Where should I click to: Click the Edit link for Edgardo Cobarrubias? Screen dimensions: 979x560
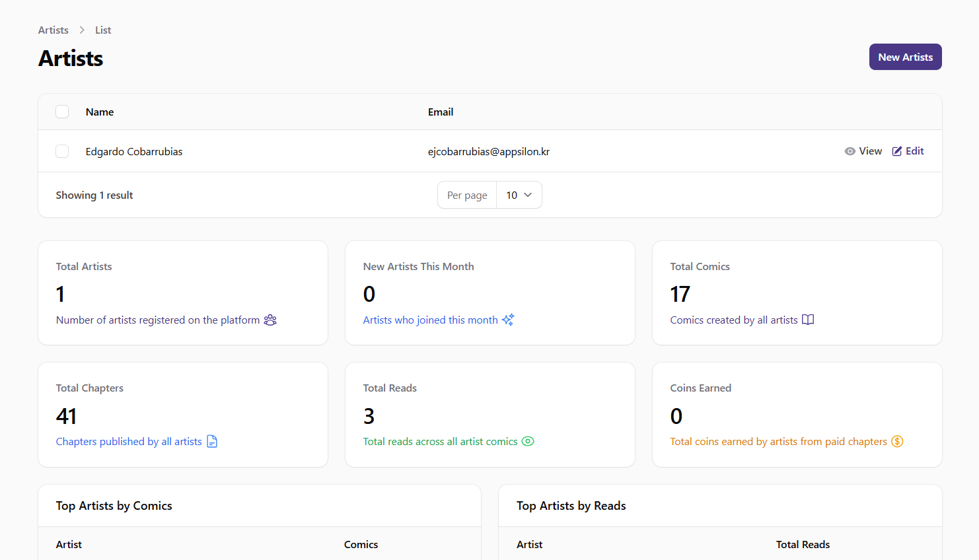[x=914, y=151]
